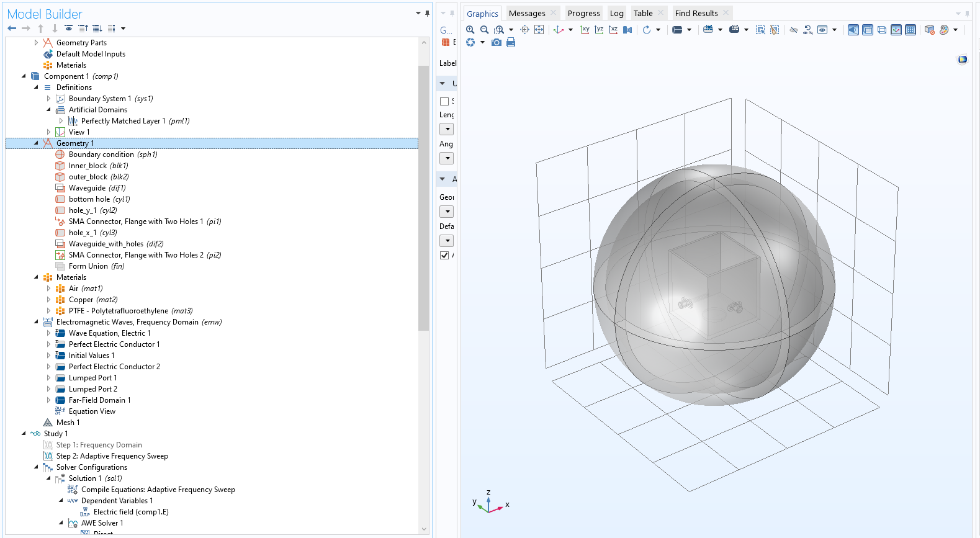The width and height of the screenshot is (980, 538).
Task: Enable the unchecked checkbox under Units section
Action: pos(444,101)
